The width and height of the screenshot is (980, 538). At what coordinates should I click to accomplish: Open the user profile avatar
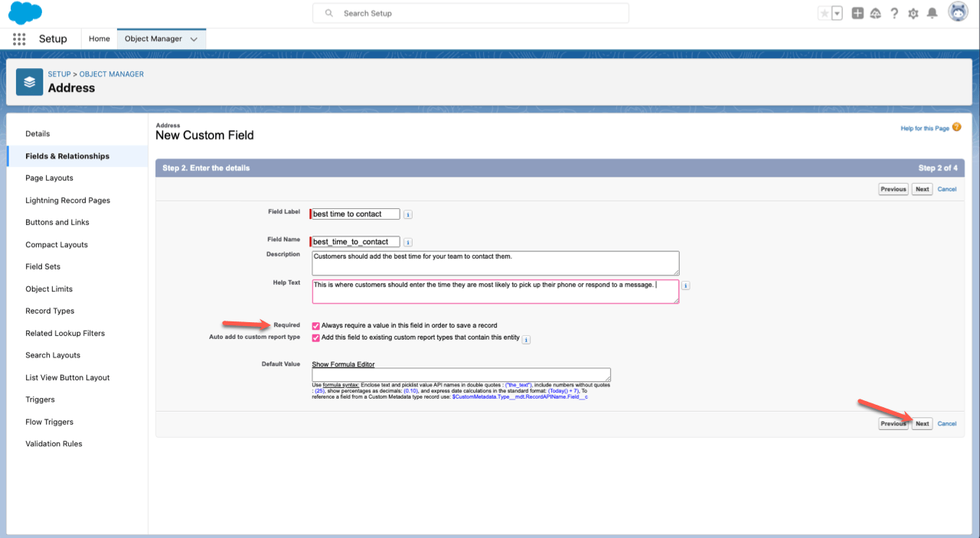958,12
